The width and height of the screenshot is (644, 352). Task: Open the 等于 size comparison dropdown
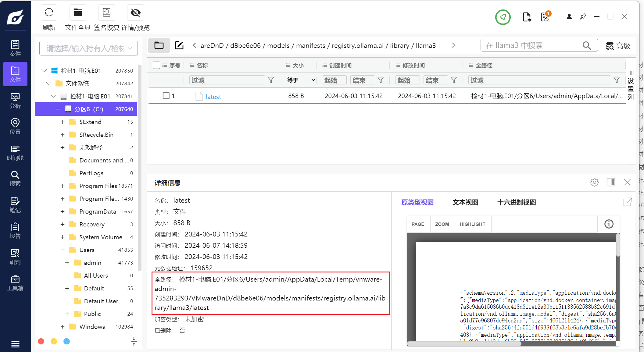click(301, 80)
